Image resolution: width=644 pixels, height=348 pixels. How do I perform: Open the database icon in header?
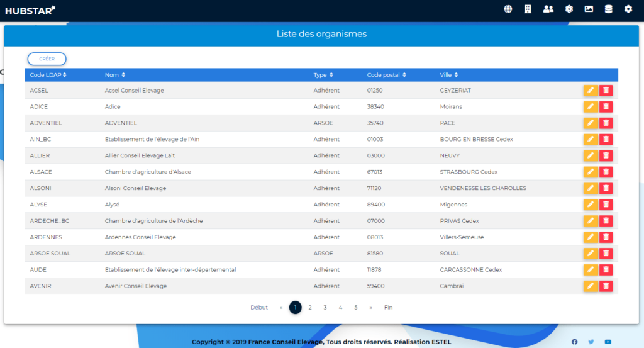pyautogui.click(x=609, y=9)
